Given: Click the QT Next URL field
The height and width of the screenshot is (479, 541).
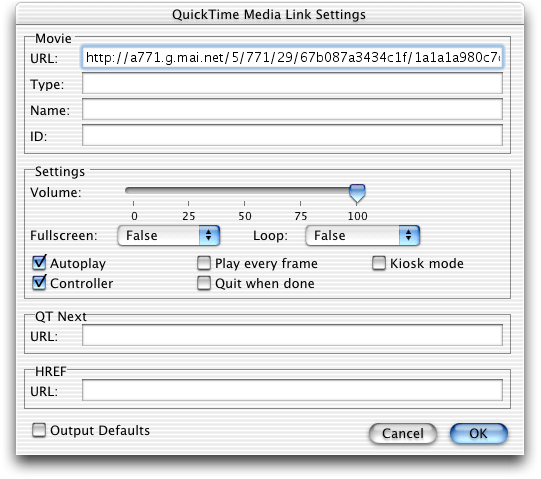Looking at the screenshot, I should pos(292,335).
